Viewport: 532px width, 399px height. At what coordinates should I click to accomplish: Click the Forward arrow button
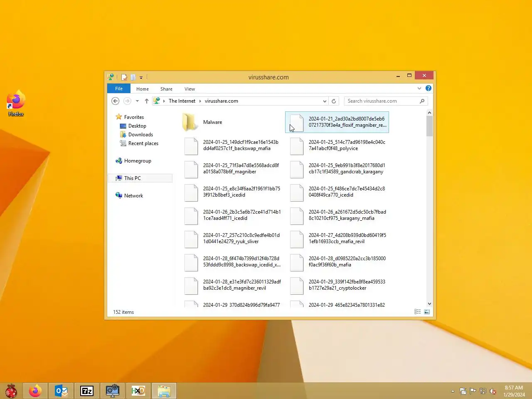[x=127, y=101]
